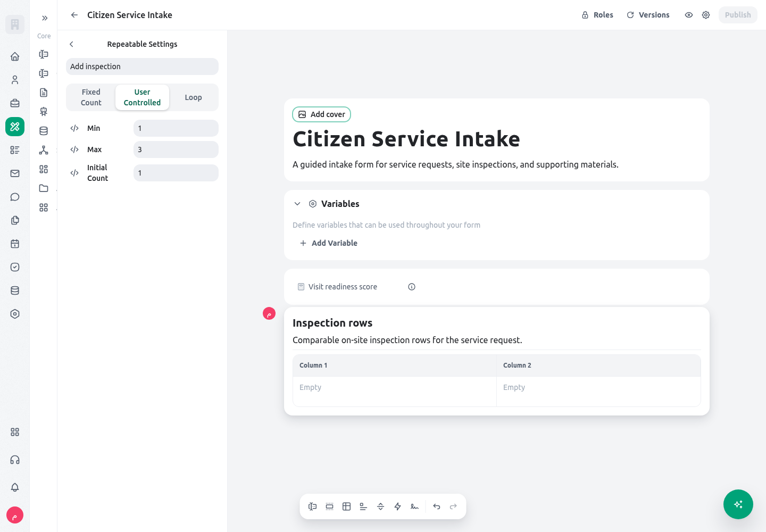The width and height of the screenshot is (766, 532).
Task: Click the Publish button
Action: [x=738, y=15]
